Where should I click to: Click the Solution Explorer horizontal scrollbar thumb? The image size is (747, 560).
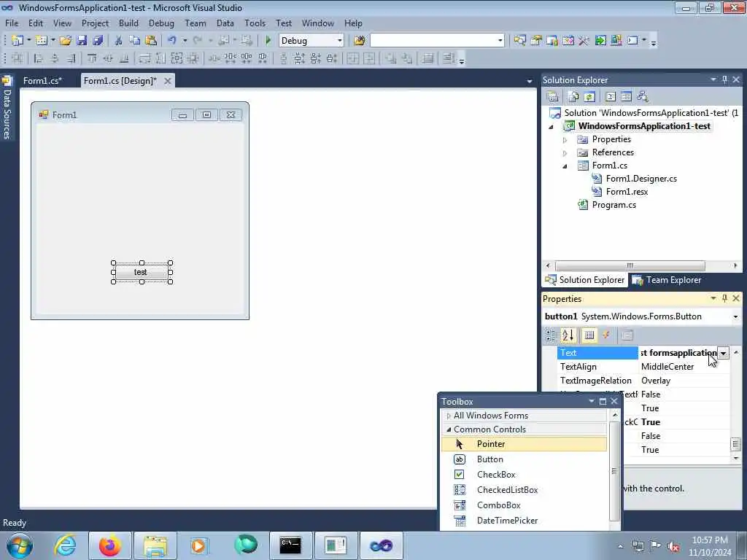pos(630,265)
